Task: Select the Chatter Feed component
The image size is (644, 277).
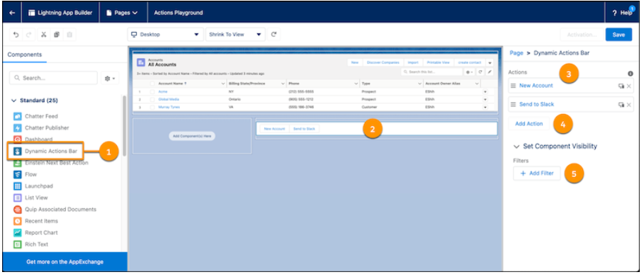Action: tap(35, 116)
